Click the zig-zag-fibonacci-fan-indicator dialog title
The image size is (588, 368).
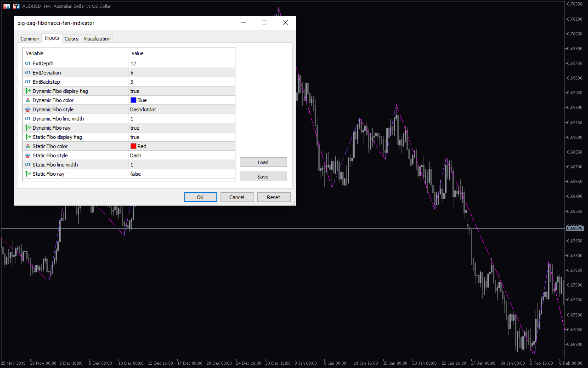56,23
